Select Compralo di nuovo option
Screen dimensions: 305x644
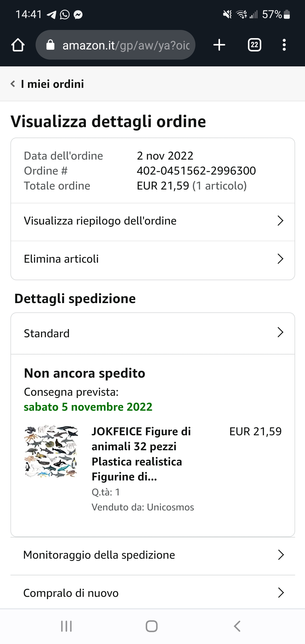point(152,593)
